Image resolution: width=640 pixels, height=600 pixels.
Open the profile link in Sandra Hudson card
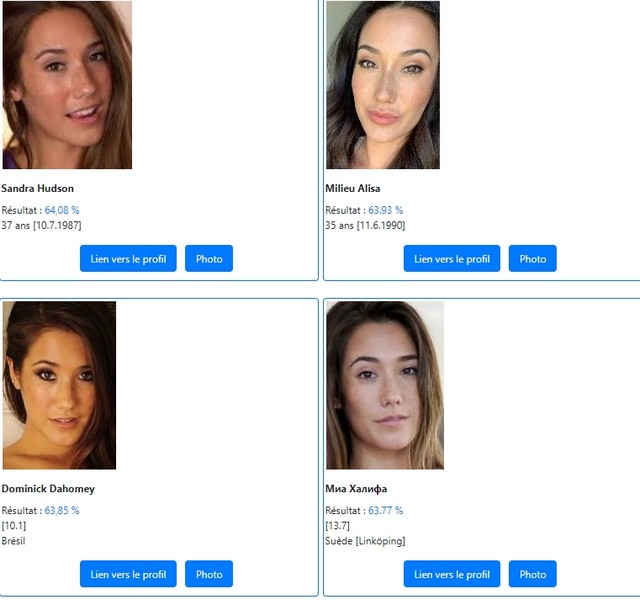[x=128, y=258]
